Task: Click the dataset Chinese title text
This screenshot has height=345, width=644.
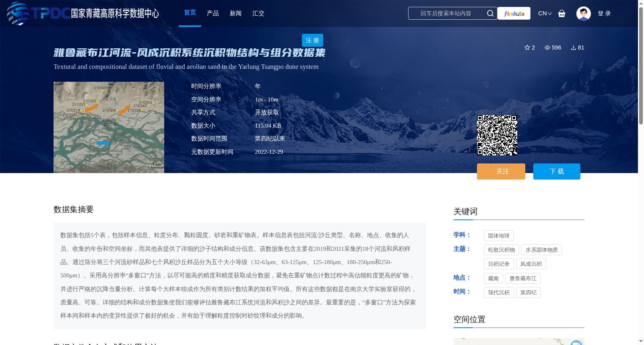Action: tap(190, 53)
